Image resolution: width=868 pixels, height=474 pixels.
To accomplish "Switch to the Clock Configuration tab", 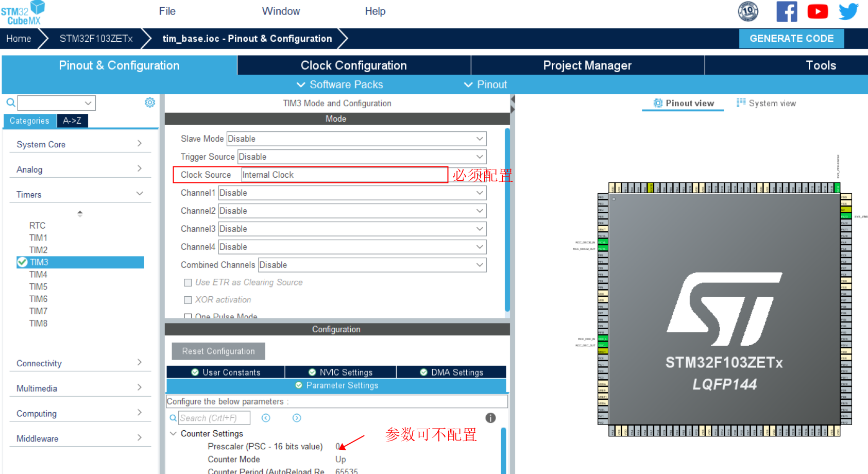I will point(353,65).
